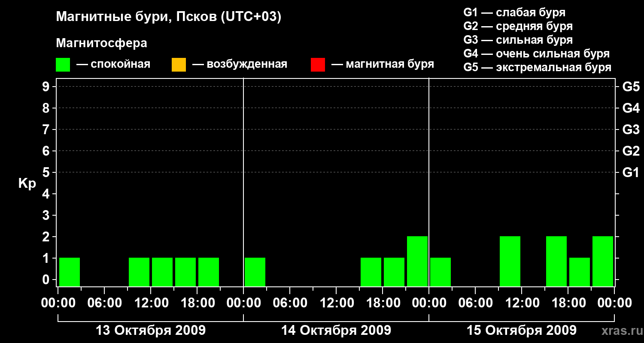
Task: Click the '— спокойная' legend label
Action: tap(113, 64)
